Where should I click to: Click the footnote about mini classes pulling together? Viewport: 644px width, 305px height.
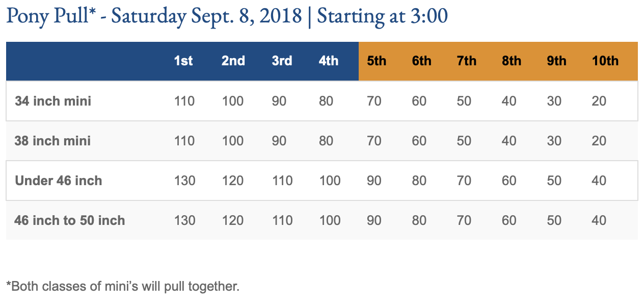coord(122,286)
